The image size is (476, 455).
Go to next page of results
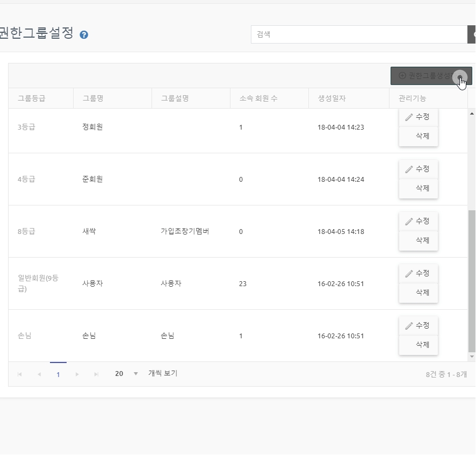[x=77, y=374]
